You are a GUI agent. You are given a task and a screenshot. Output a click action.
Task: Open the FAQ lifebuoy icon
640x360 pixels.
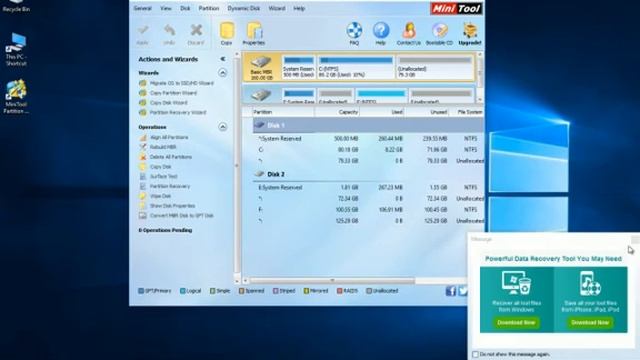click(354, 33)
